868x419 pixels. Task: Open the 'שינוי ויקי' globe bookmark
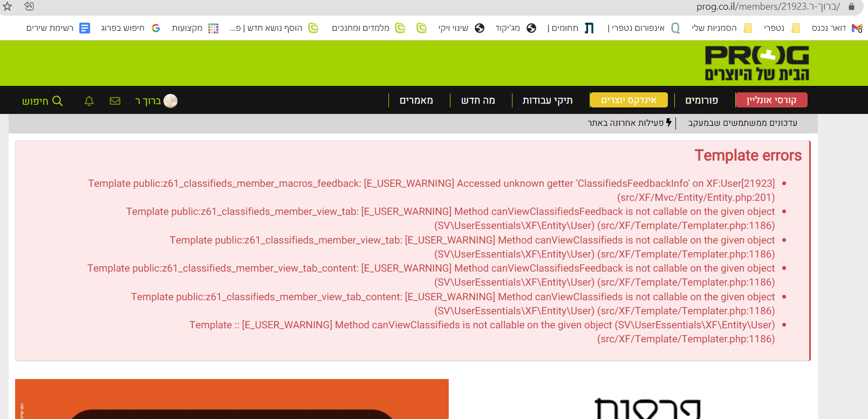pyautogui.click(x=461, y=28)
